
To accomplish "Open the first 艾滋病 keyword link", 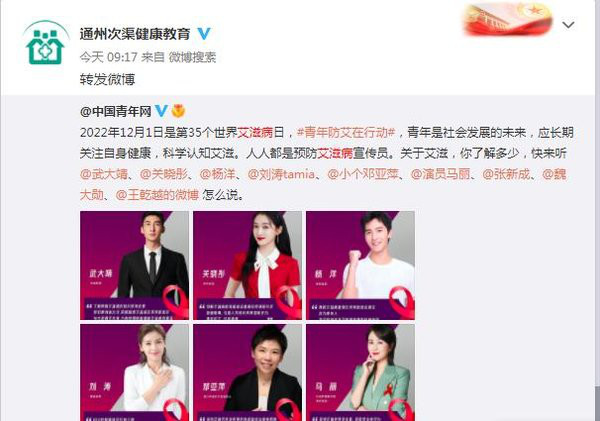I will 255,133.
